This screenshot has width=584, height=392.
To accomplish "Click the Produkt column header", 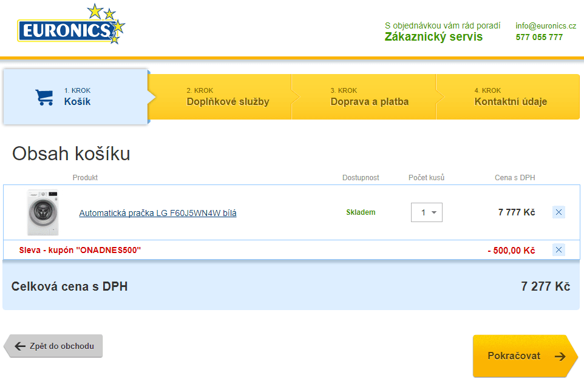I will [85, 178].
